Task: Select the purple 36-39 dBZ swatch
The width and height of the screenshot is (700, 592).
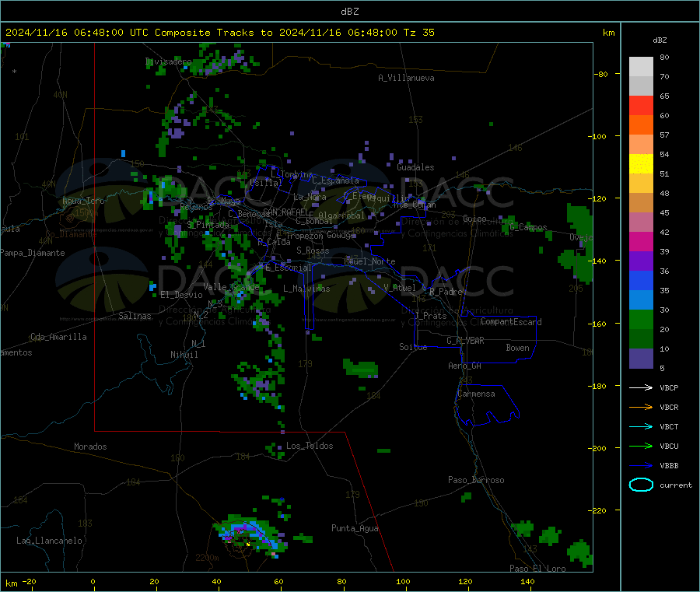Action: click(641, 261)
